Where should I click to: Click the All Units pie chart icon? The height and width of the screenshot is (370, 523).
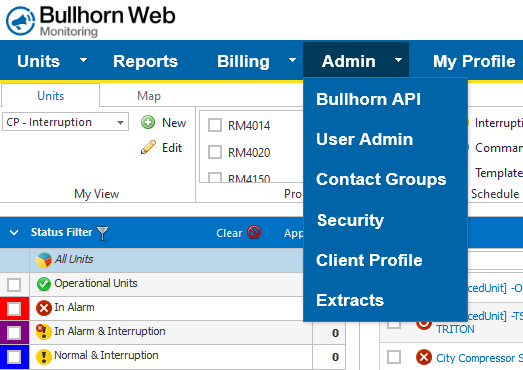coord(44,260)
